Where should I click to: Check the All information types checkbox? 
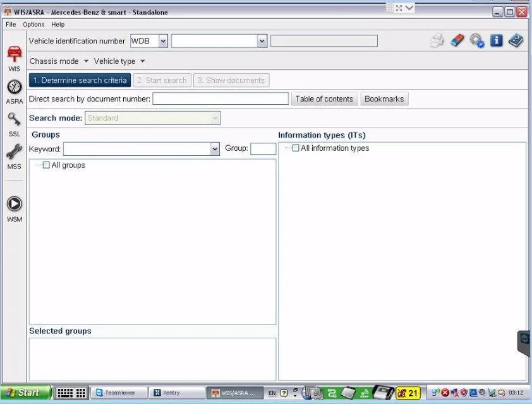[296, 148]
